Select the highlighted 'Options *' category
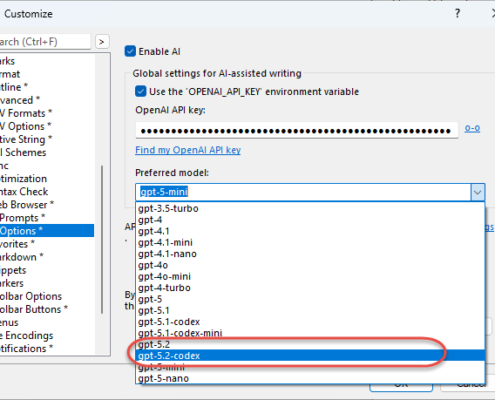This screenshot has height=400, width=495. coord(47,231)
